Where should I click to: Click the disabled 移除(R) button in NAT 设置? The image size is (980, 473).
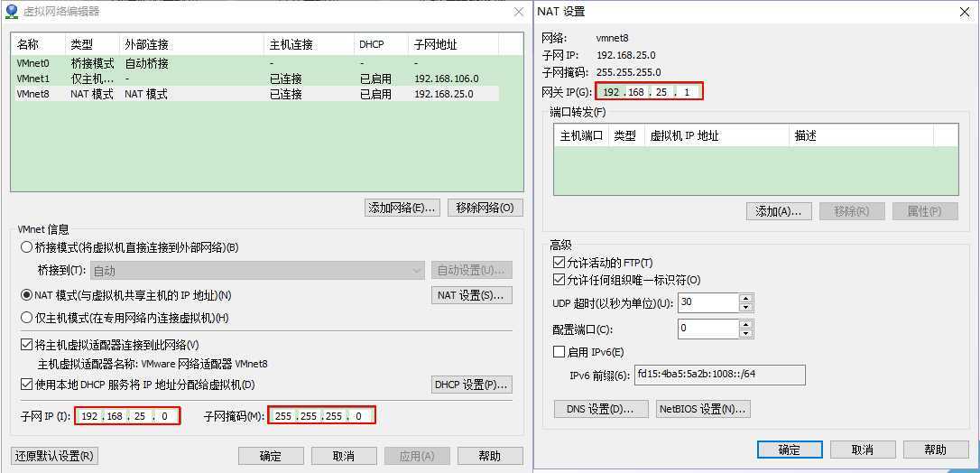click(852, 211)
